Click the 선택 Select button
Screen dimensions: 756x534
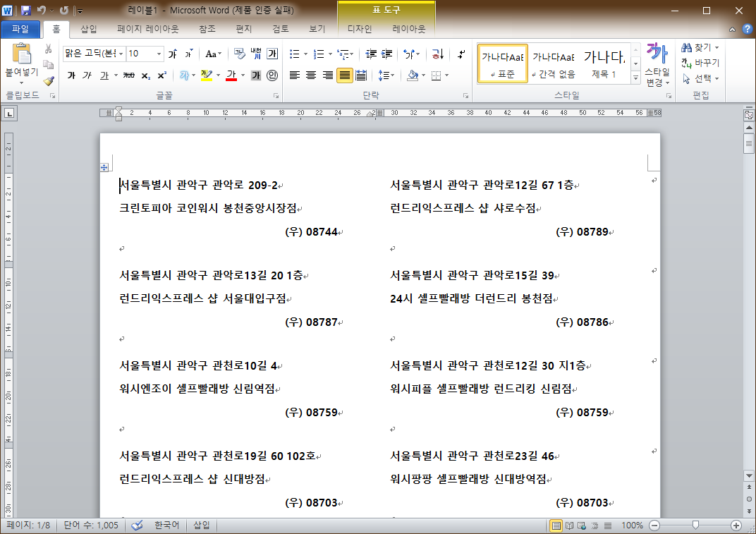point(700,78)
